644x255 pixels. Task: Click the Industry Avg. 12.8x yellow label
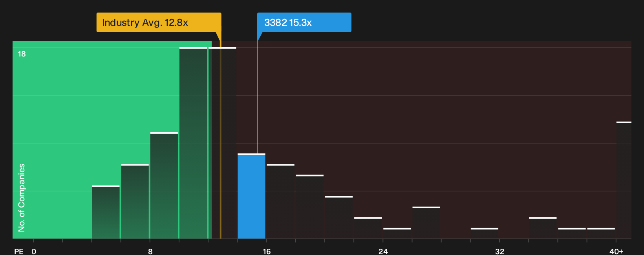[x=159, y=22]
